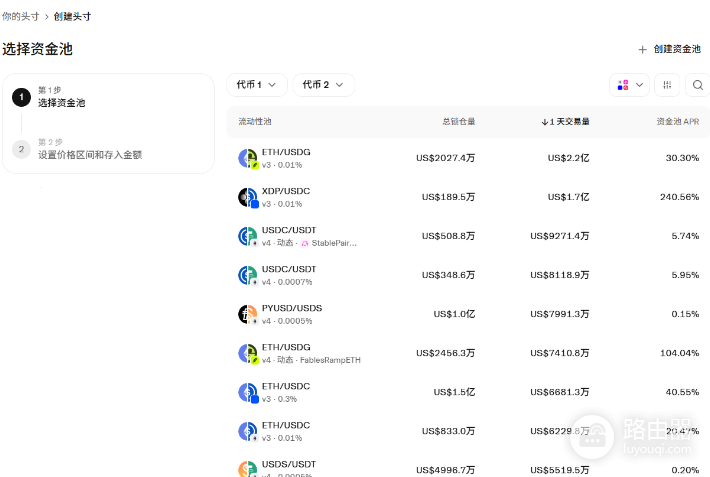Click TVL value US$4996.7万
This screenshot has width=710, height=477.
(446, 470)
